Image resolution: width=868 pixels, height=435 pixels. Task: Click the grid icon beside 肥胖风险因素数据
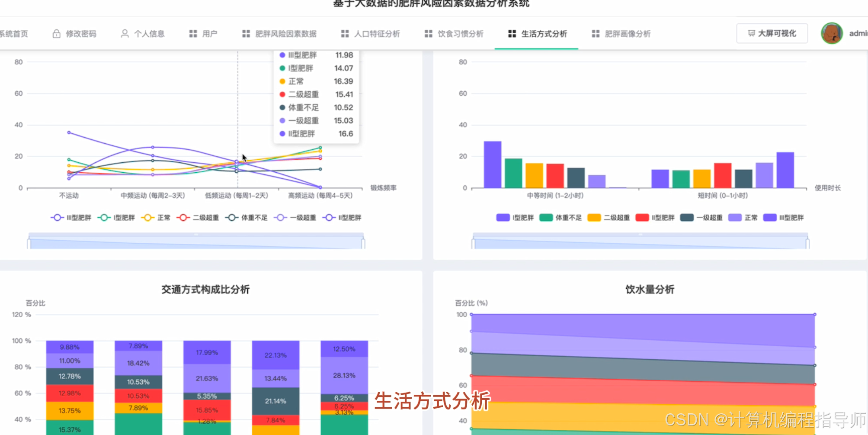[x=246, y=33]
